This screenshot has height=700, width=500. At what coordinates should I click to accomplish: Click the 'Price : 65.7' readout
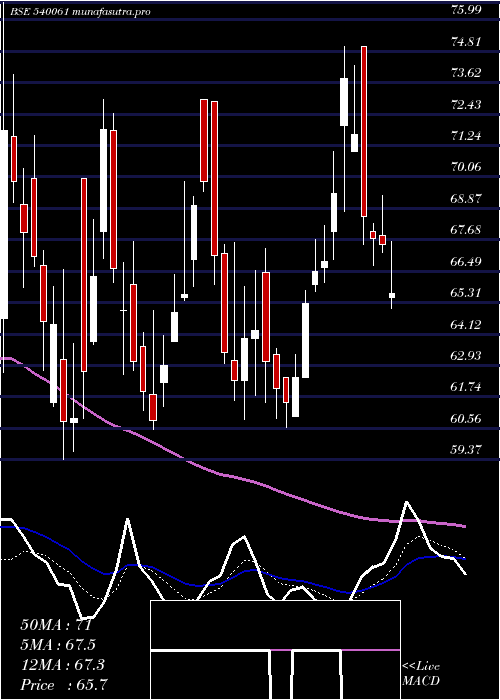(x=64, y=685)
